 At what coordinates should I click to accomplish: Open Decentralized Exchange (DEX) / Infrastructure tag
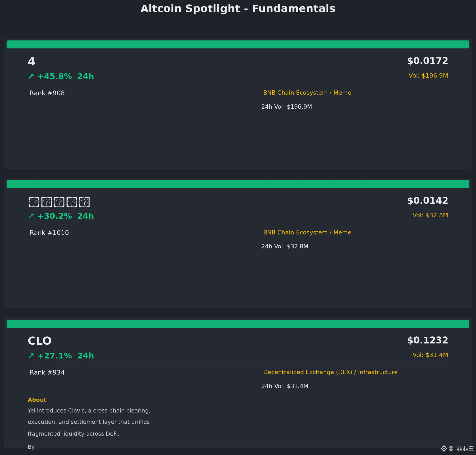point(330,372)
